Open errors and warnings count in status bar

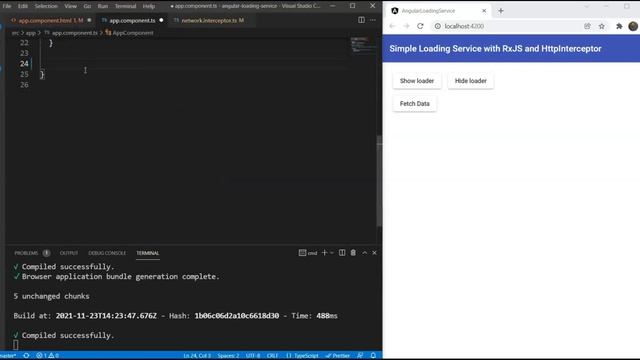47,356
